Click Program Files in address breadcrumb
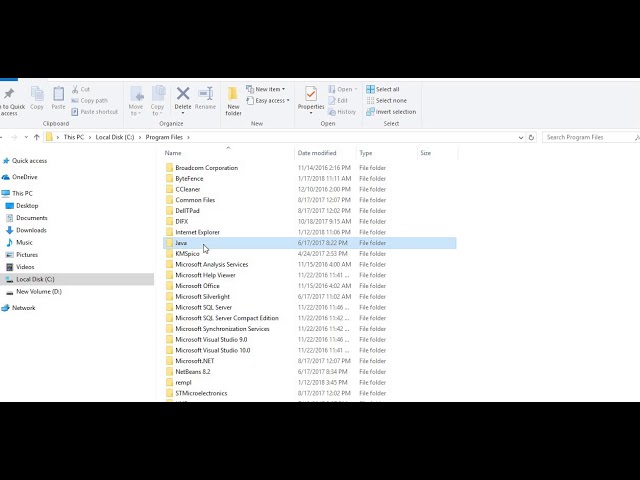The width and height of the screenshot is (640, 480). (x=164, y=137)
